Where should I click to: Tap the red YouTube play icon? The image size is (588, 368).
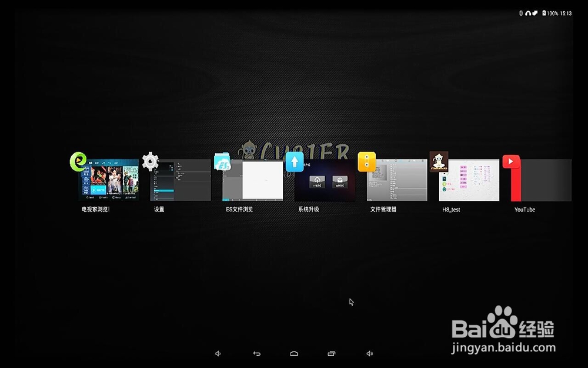click(x=511, y=162)
